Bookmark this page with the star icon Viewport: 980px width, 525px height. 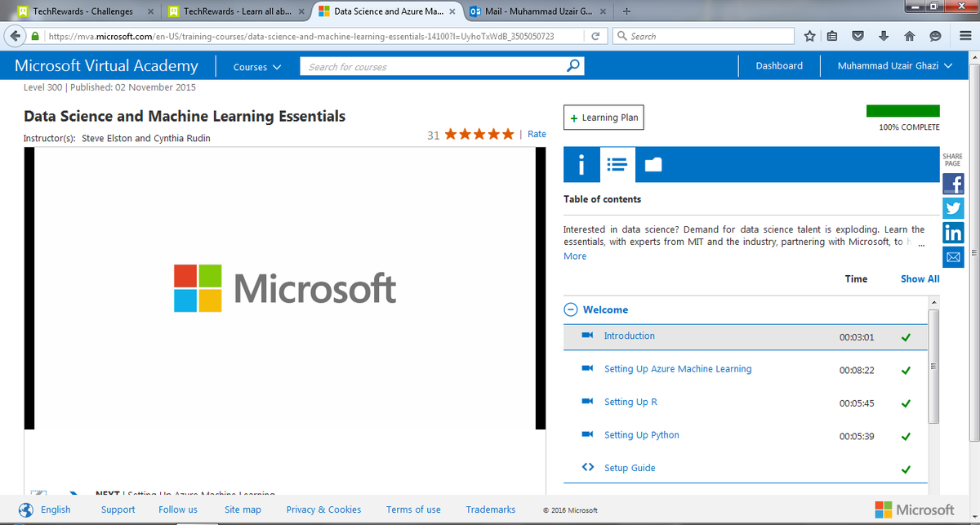pyautogui.click(x=809, y=37)
